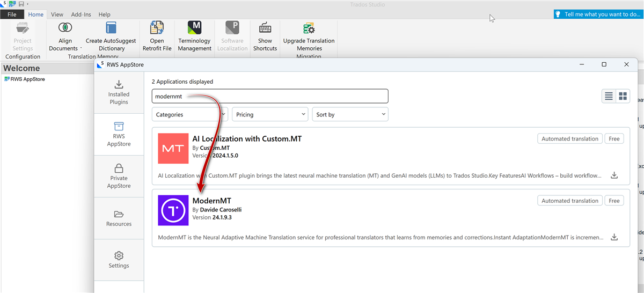Open Private AppStore sidebar section

[119, 176]
